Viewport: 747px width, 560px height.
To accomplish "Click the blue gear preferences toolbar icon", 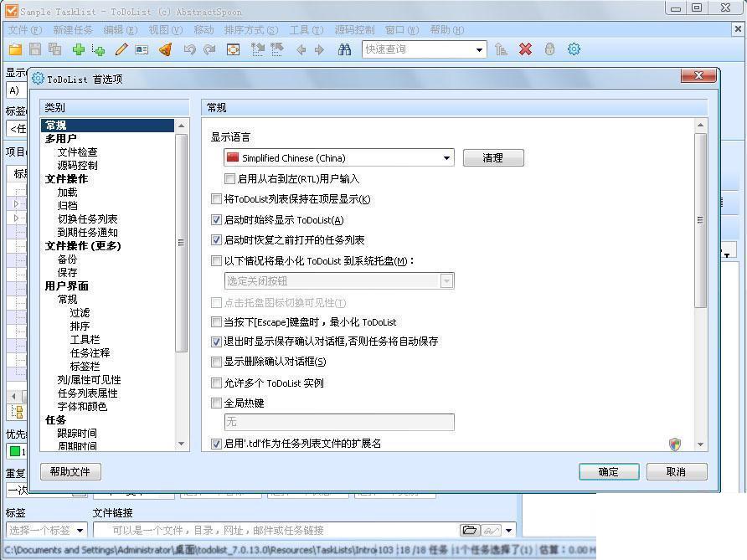I will click(x=574, y=49).
